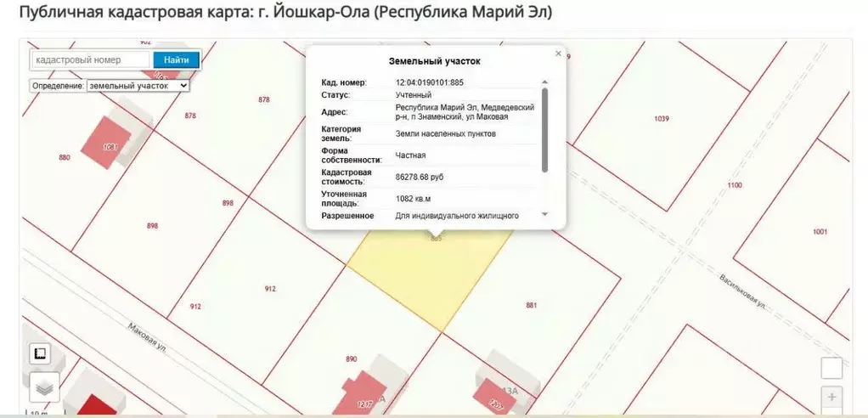This screenshot has height=418, width=868.
Task: Open the map measurement ruler tool
Action: [40, 353]
